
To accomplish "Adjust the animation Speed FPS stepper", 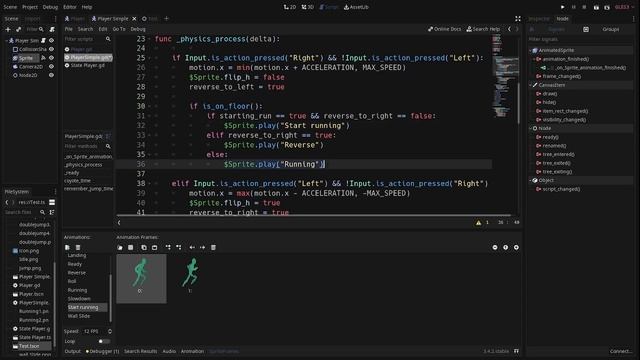I will pos(110,331).
